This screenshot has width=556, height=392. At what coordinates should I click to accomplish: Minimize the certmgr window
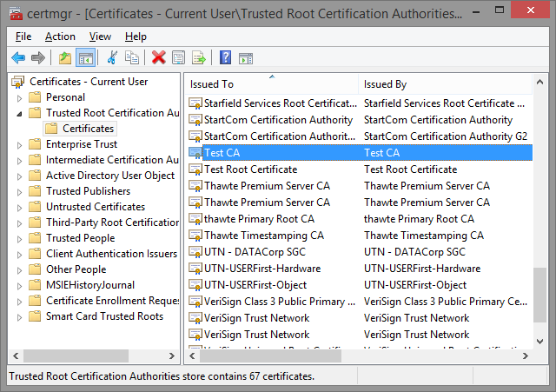[476, 10]
